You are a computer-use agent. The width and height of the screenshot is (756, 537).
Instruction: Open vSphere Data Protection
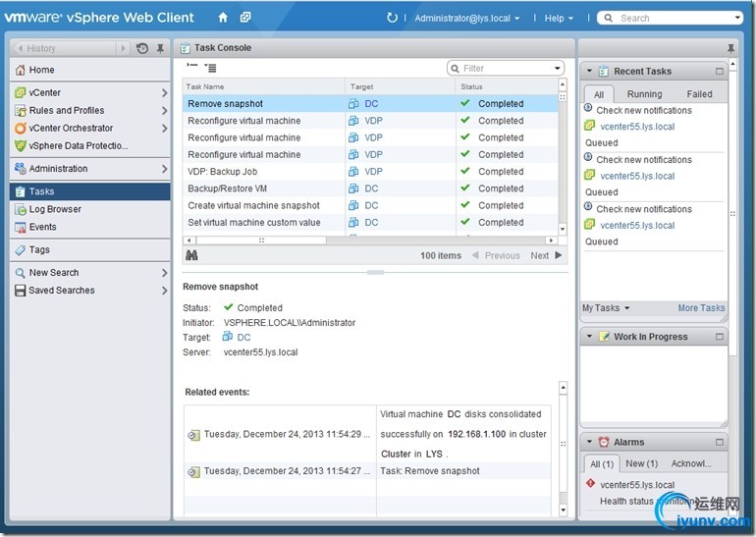(89, 145)
